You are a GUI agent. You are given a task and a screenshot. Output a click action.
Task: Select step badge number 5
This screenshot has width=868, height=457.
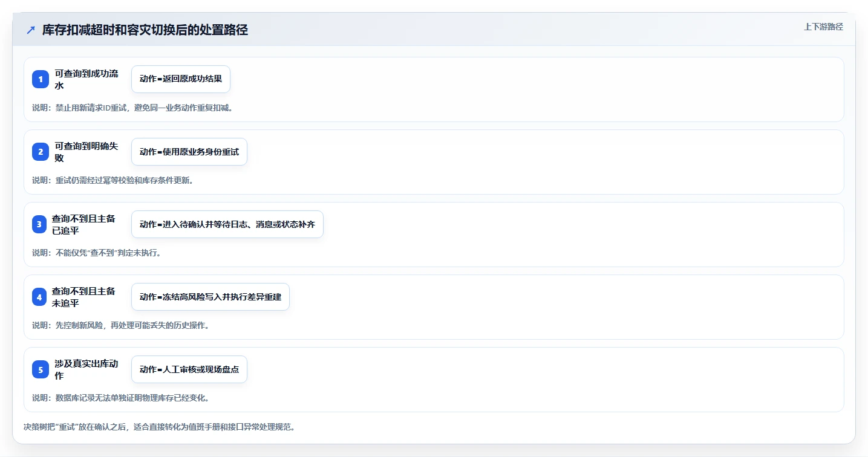[x=41, y=369]
